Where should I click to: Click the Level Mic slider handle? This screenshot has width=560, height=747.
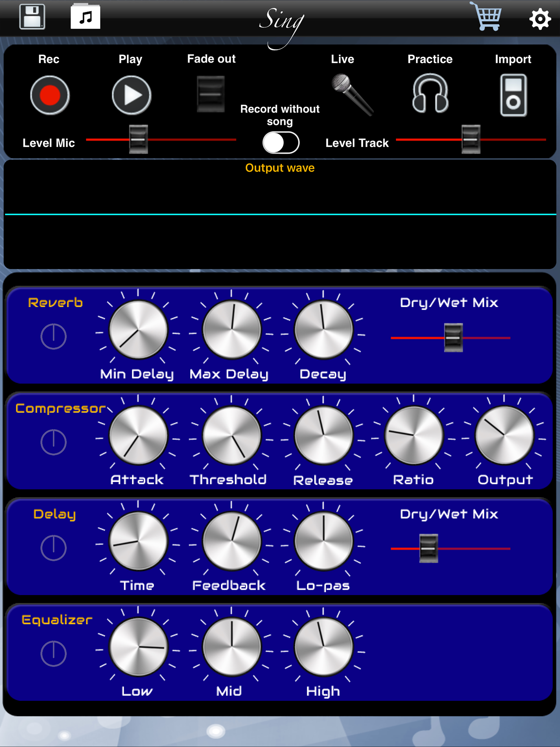138,139
